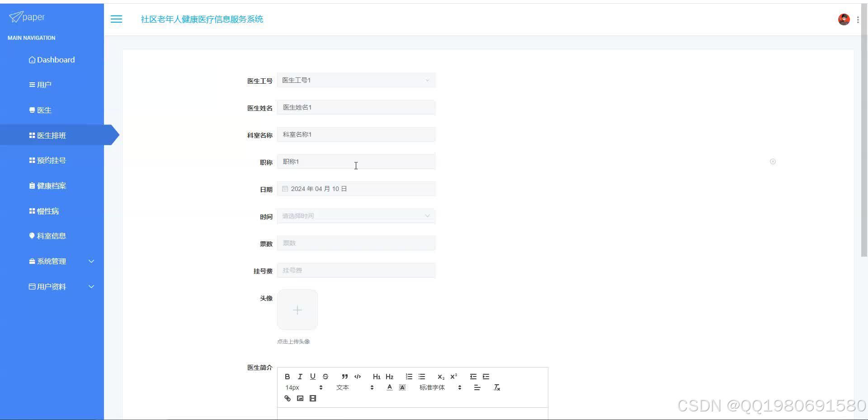Insert a blockquote in the editor

click(x=344, y=376)
